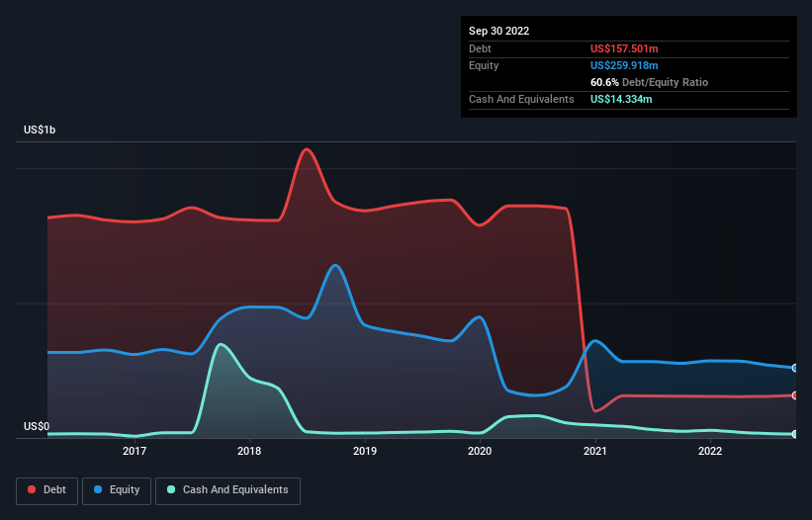
Task: Toggle the Cash And Equivalents legend button
Action: click(227, 490)
